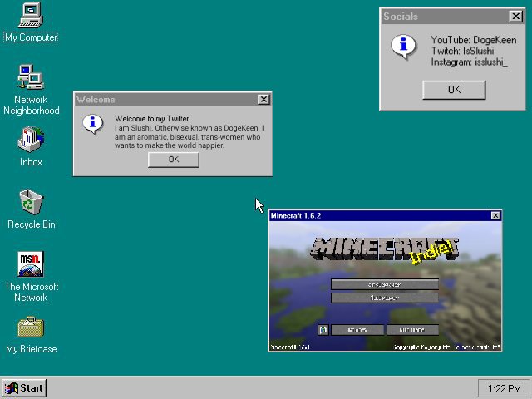Click the 'Twitch: IsSlushi' text line
The width and height of the screenshot is (532, 399).
[x=462, y=51]
